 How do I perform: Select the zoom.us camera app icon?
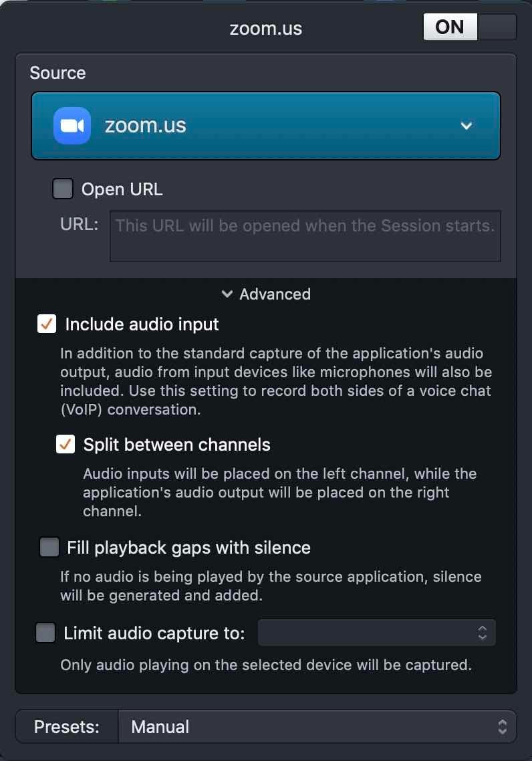pyautogui.click(x=71, y=125)
